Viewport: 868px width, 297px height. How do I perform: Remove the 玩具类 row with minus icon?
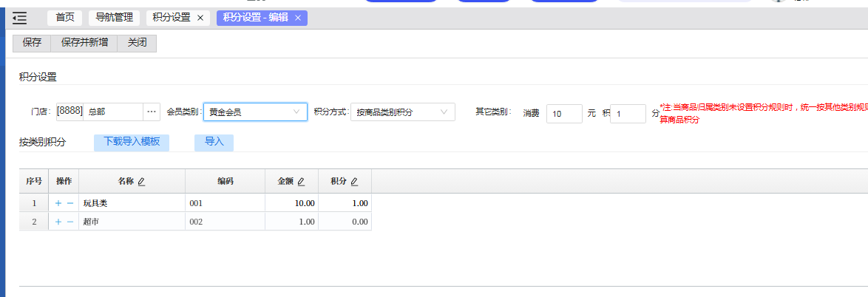pos(69,203)
